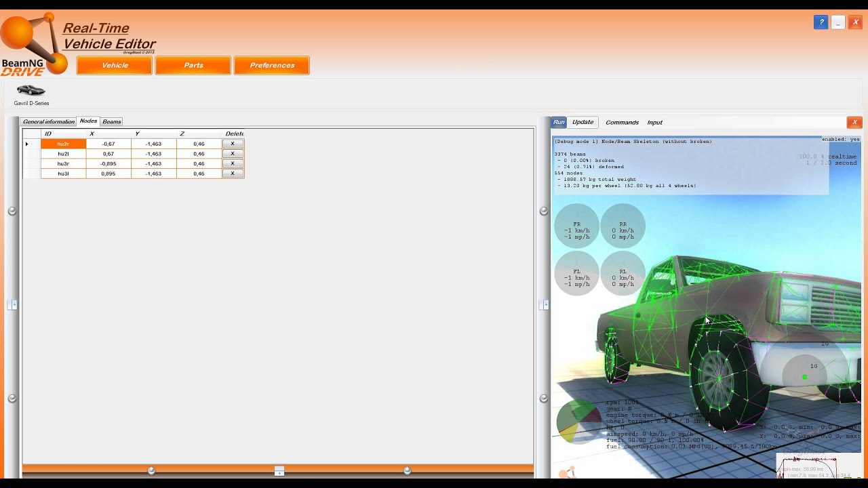Viewport: 868px width, 488px height.
Task: Delete node hu3l with its X button
Action: point(233,174)
